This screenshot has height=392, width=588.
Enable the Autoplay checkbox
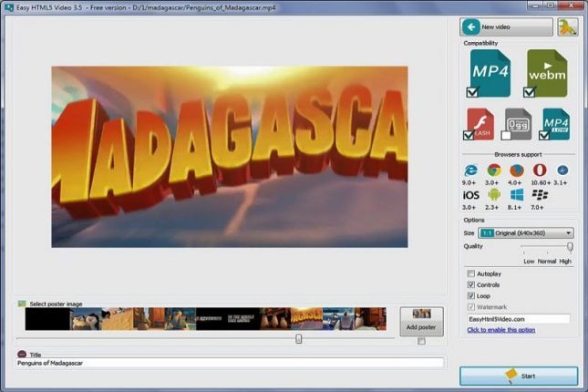pos(471,273)
